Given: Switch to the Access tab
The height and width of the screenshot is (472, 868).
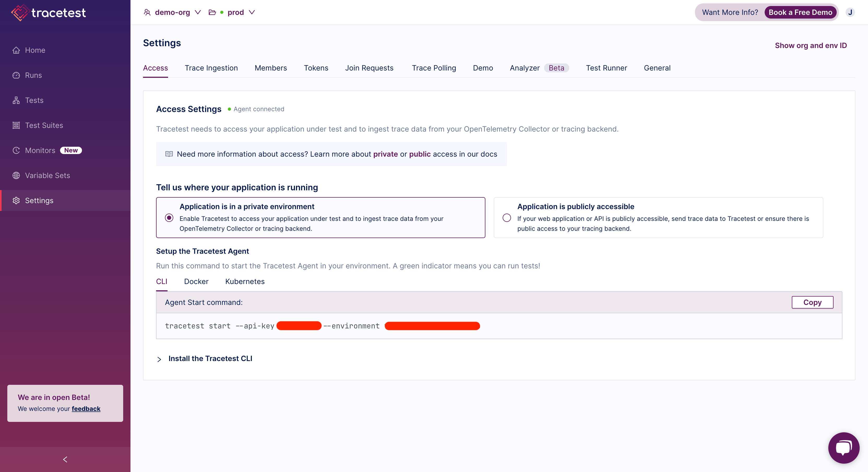Looking at the screenshot, I should pos(155,68).
